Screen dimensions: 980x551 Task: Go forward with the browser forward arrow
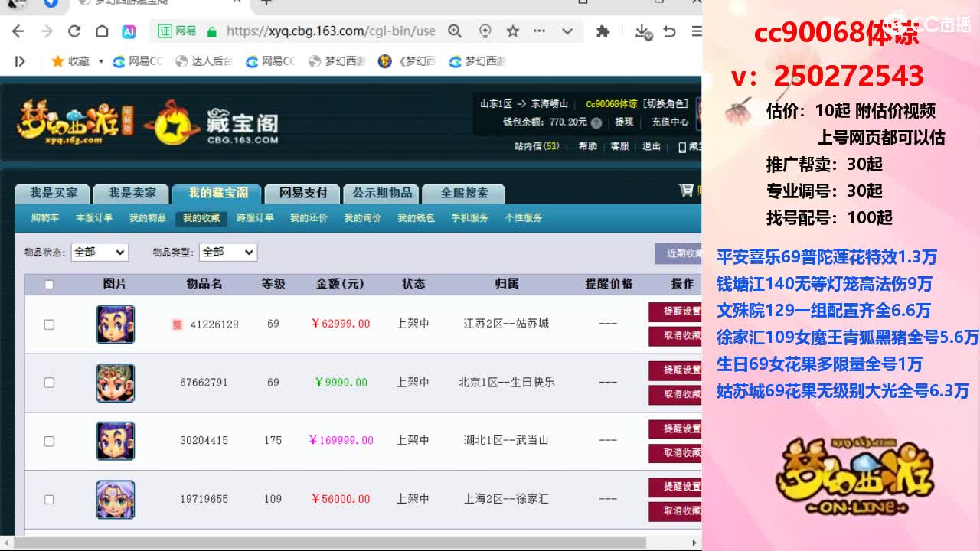pos(47,31)
